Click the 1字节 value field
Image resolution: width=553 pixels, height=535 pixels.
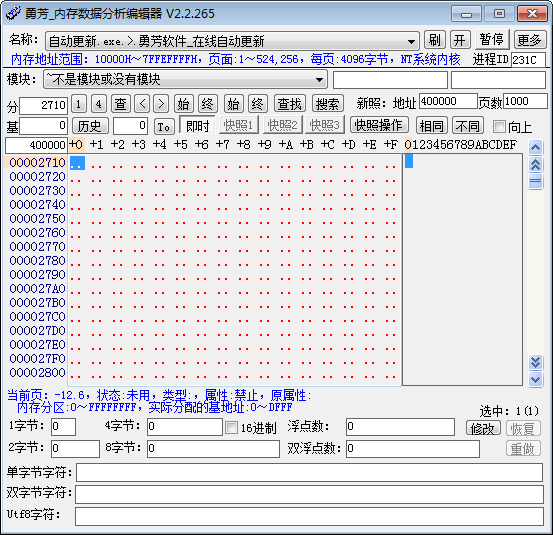tap(63, 427)
